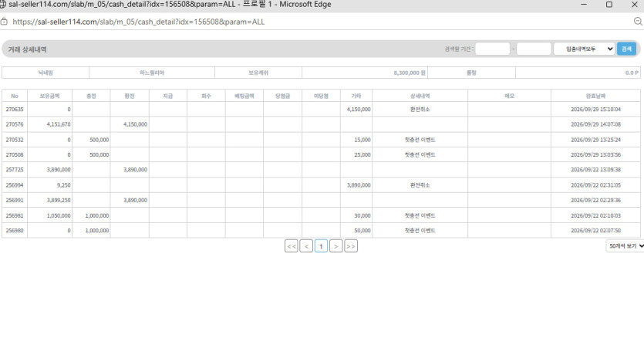
Task: Click the site info lock icon in address bar
Action: (4, 22)
